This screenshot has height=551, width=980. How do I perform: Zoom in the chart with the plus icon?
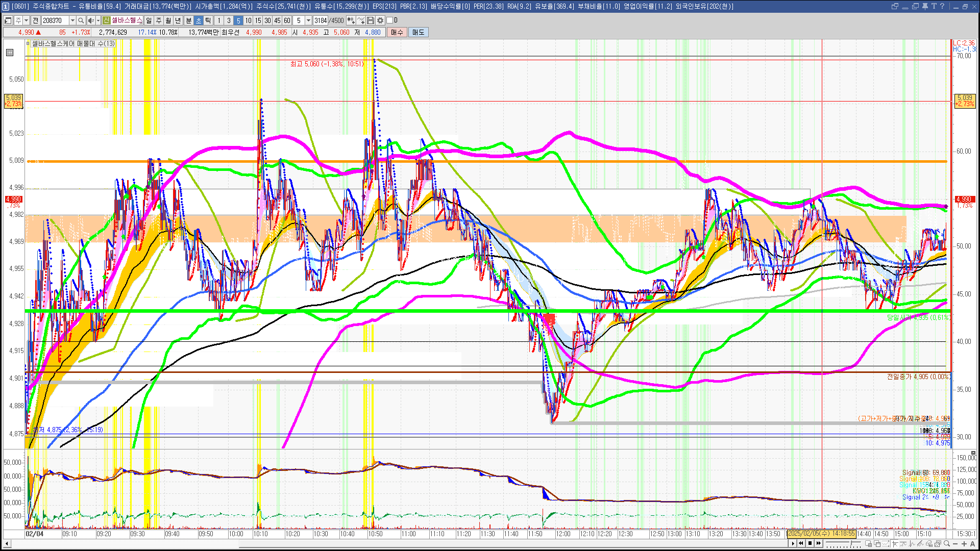pyautogui.click(x=964, y=544)
